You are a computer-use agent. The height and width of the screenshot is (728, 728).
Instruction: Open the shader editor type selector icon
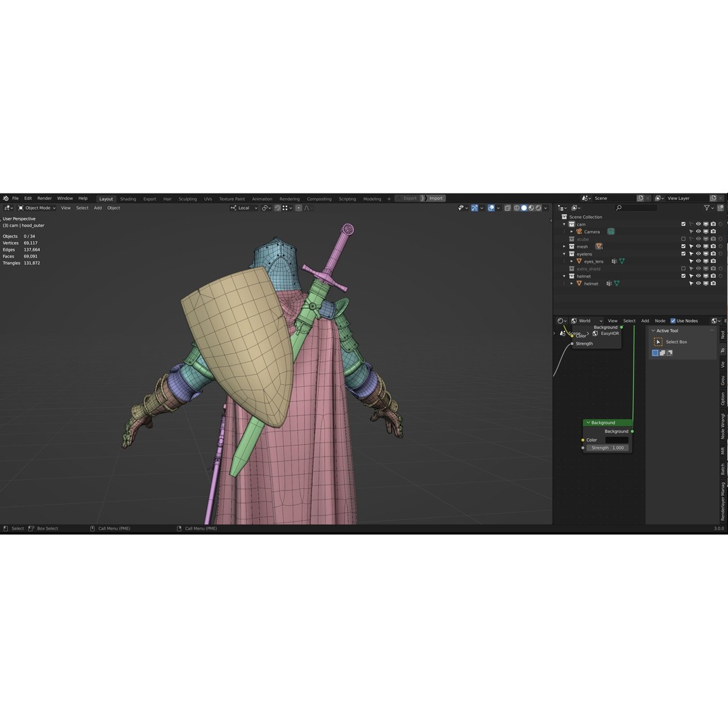coord(562,321)
